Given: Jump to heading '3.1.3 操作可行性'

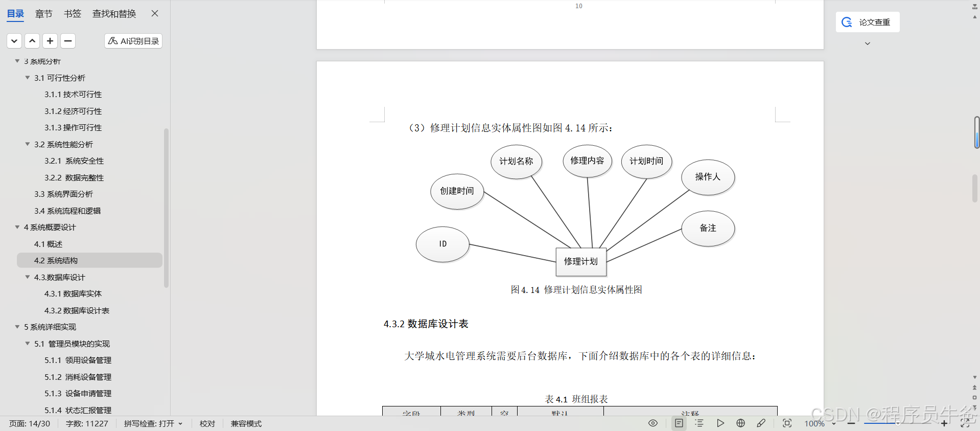Looking at the screenshot, I should click(73, 128).
